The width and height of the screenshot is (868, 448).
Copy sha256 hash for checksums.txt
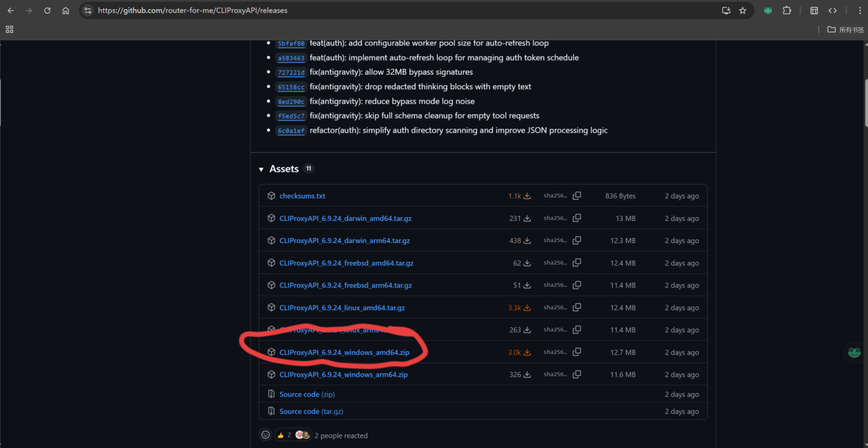[x=577, y=196]
